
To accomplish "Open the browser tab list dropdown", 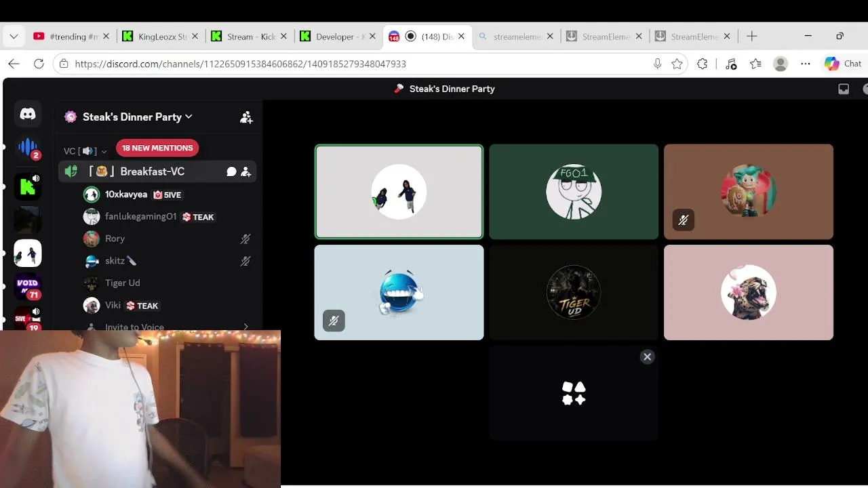I will click(14, 37).
